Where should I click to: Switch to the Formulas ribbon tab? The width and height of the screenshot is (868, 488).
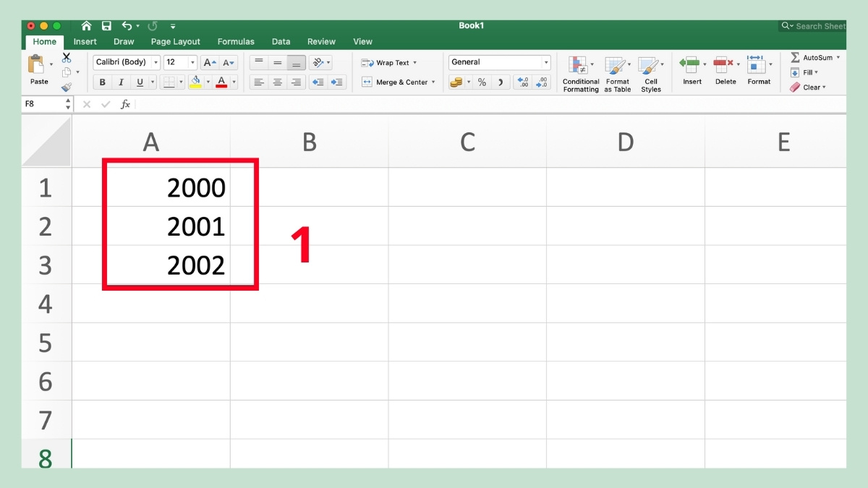236,41
